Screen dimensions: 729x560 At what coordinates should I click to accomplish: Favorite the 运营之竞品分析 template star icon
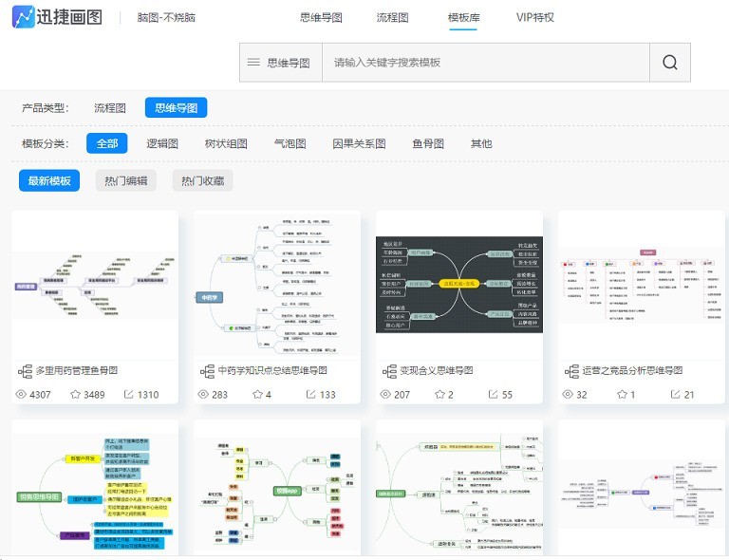pyautogui.click(x=622, y=394)
